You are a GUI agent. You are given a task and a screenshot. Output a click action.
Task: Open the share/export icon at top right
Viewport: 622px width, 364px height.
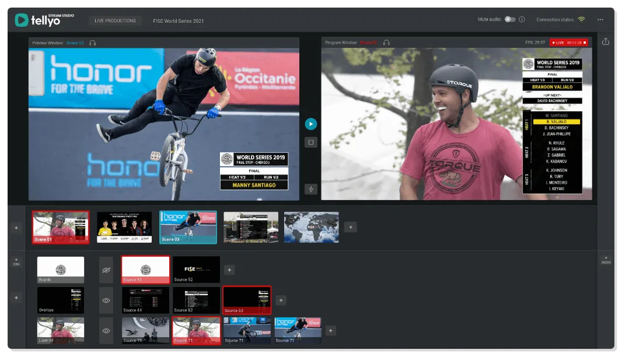click(605, 41)
